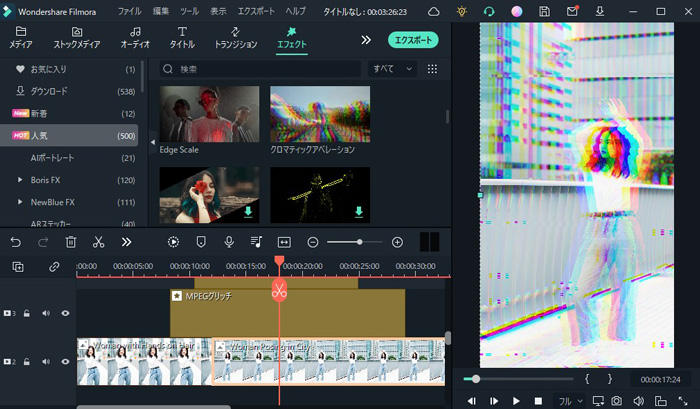
Task: Hide track 3 using eye icon
Action: 66,313
